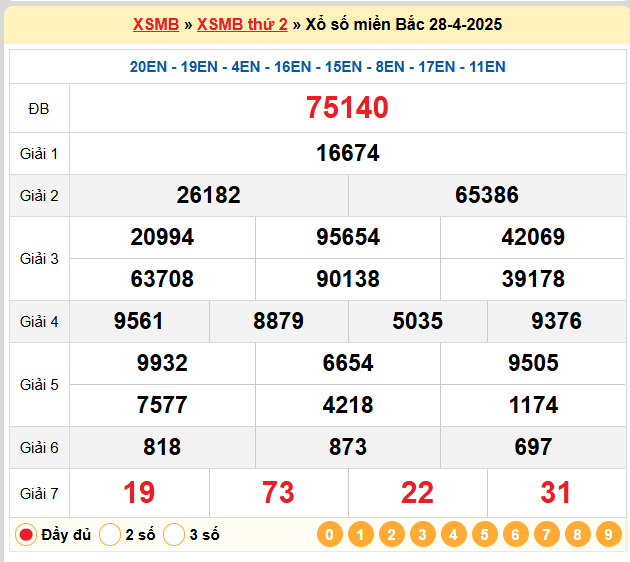Screen dimensions: 630x562
Task: Click the Giải 5 number 7577
Action: 162,405
